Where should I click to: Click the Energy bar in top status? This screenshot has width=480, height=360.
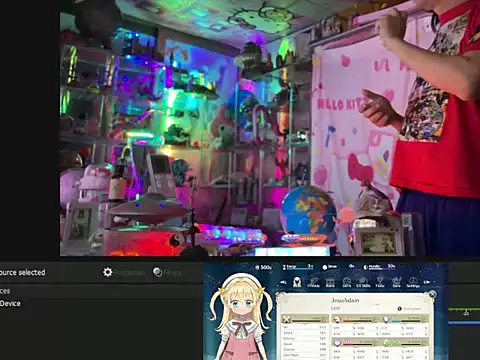[x=298, y=267]
